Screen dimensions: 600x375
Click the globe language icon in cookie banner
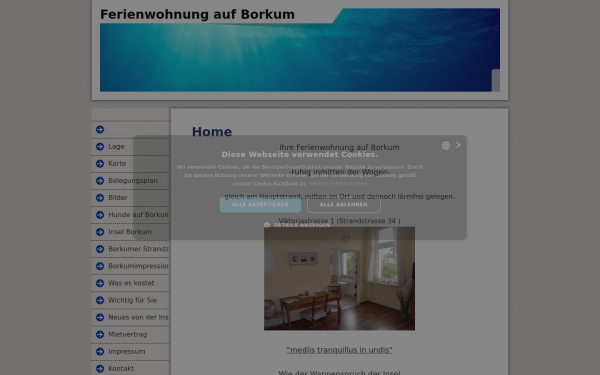pos(445,145)
